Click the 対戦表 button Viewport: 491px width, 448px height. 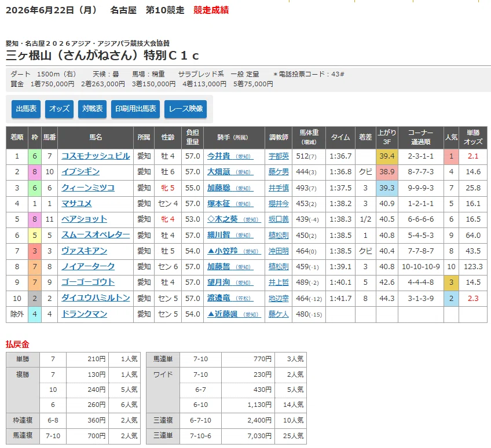coord(93,109)
